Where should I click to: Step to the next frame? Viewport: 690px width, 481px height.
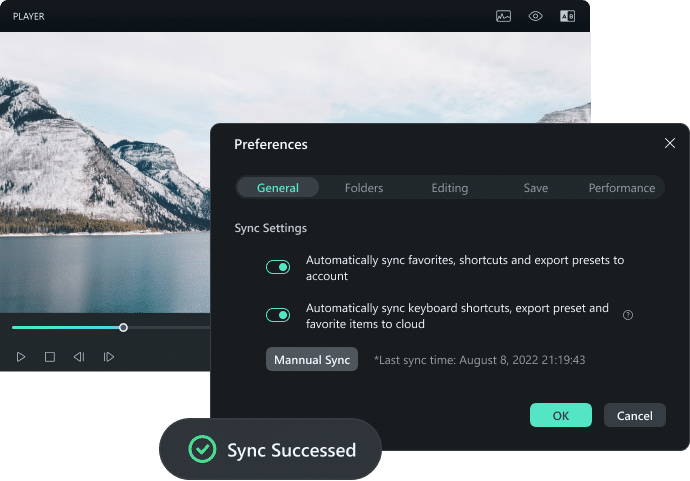108,357
